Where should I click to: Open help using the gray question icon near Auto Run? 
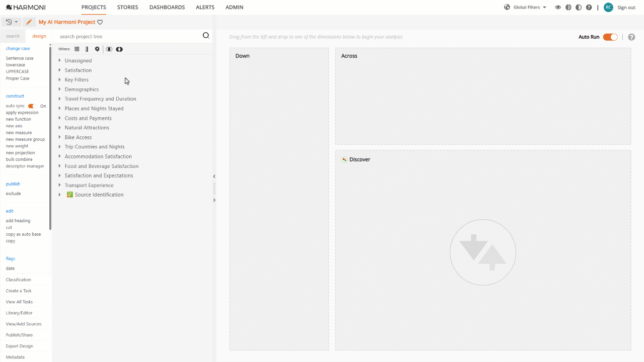(631, 37)
